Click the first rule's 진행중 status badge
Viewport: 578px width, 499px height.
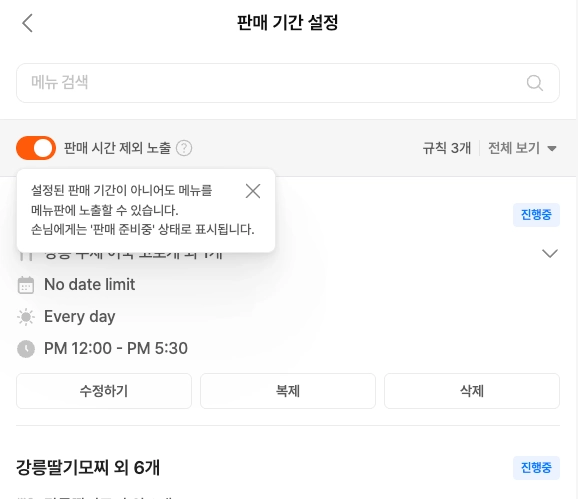[536, 214]
